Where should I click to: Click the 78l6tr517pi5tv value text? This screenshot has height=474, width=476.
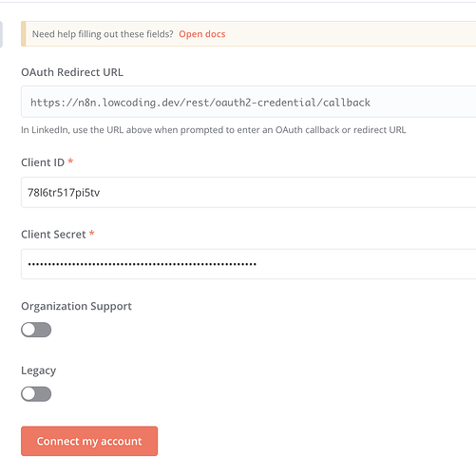click(64, 193)
